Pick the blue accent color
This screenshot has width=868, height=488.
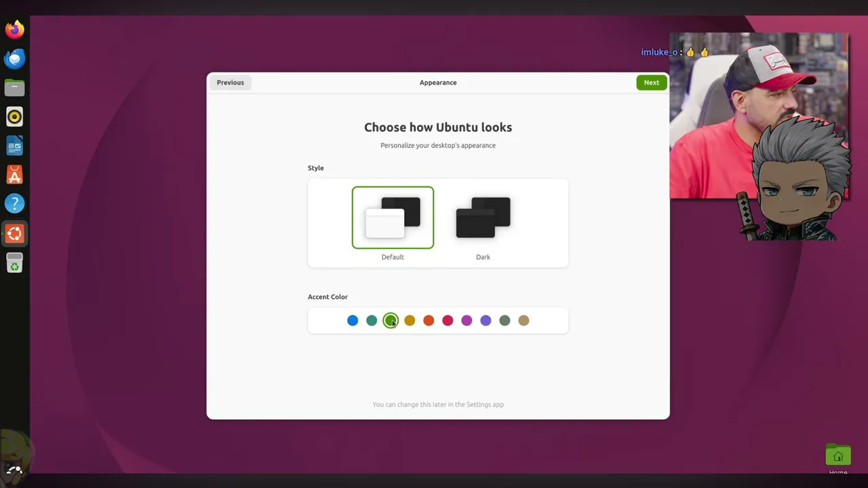(x=353, y=321)
